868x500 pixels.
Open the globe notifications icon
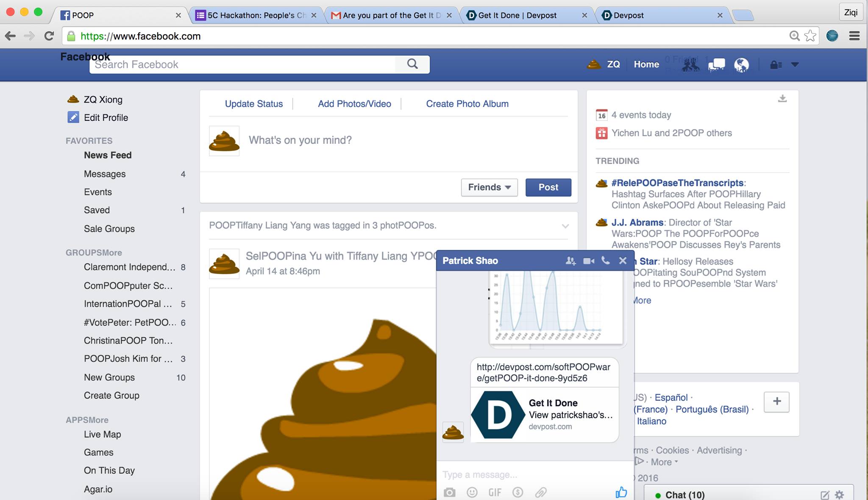point(741,65)
